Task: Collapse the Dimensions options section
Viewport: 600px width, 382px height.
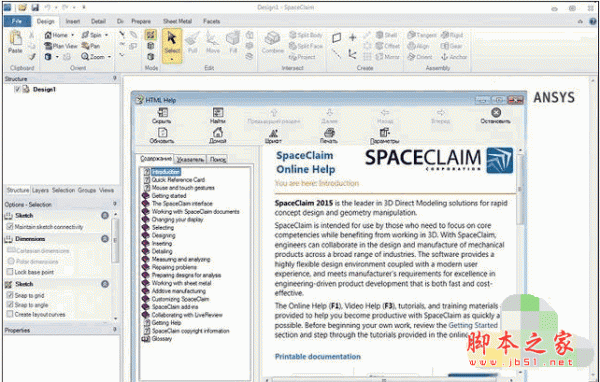Action: tap(105, 238)
